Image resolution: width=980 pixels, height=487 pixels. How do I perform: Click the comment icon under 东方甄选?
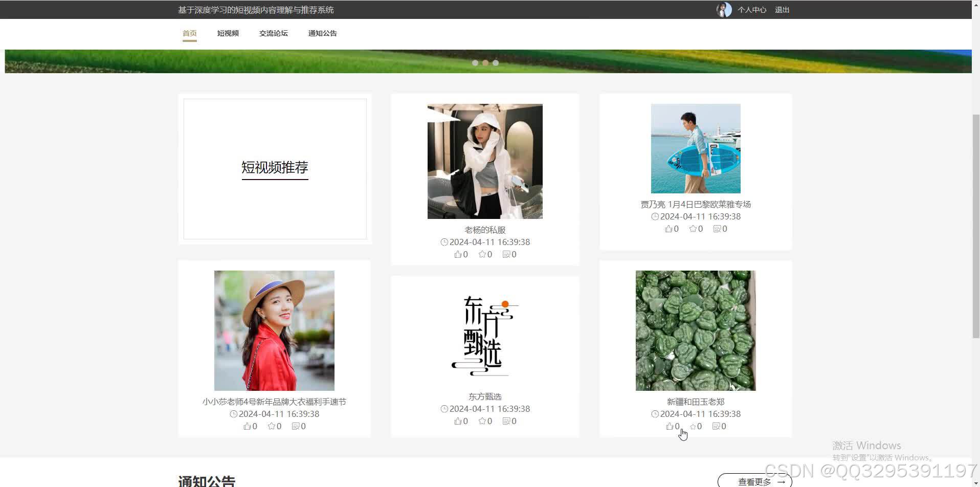[506, 421]
